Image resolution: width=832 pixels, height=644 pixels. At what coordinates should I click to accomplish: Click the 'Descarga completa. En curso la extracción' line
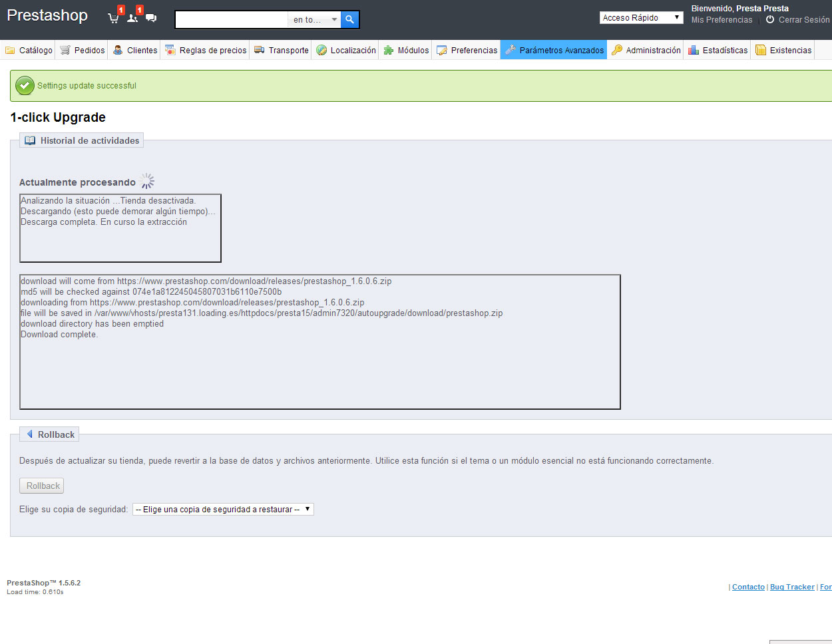pos(104,222)
